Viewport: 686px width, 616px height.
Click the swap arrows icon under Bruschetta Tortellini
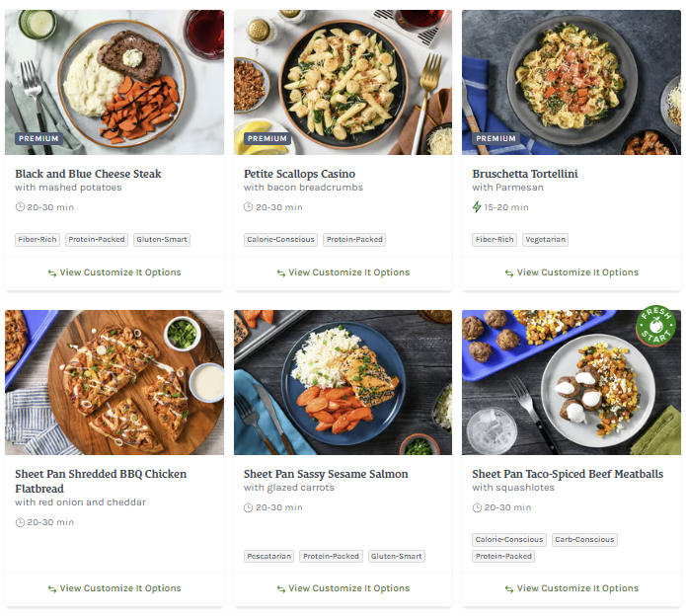(509, 272)
